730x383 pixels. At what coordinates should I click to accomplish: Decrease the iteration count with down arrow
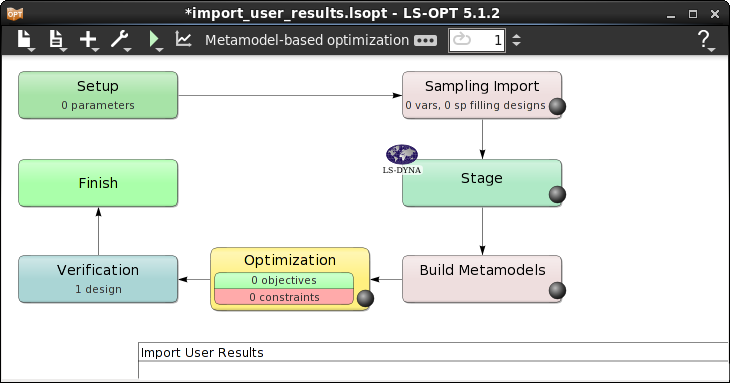pyautogui.click(x=516, y=44)
